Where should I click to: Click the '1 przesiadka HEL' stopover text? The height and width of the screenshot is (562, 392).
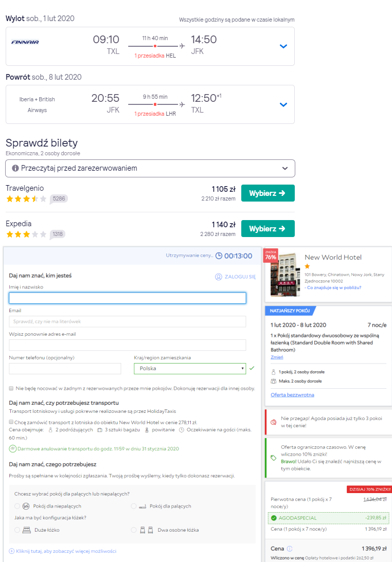pyautogui.click(x=155, y=56)
